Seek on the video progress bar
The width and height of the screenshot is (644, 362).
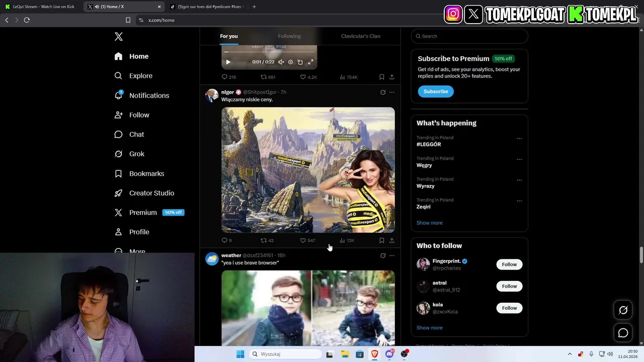(x=269, y=52)
